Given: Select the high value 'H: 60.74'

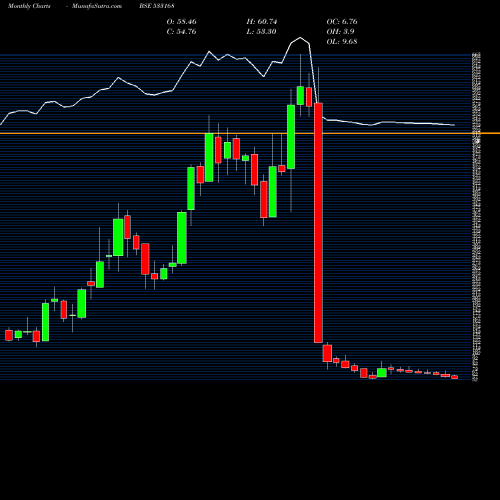Looking at the screenshot, I should pos(262,22).
